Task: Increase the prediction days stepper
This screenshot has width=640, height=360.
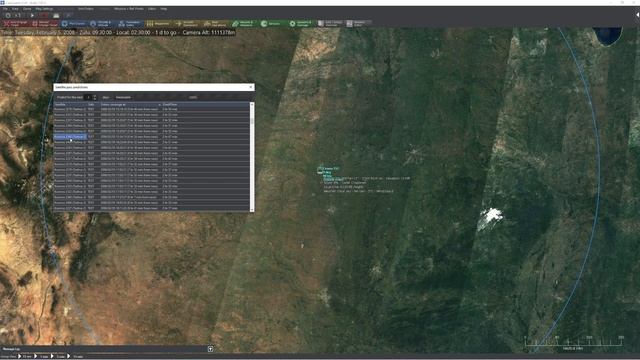Action: pyautogui.click(x=95, y=96)
